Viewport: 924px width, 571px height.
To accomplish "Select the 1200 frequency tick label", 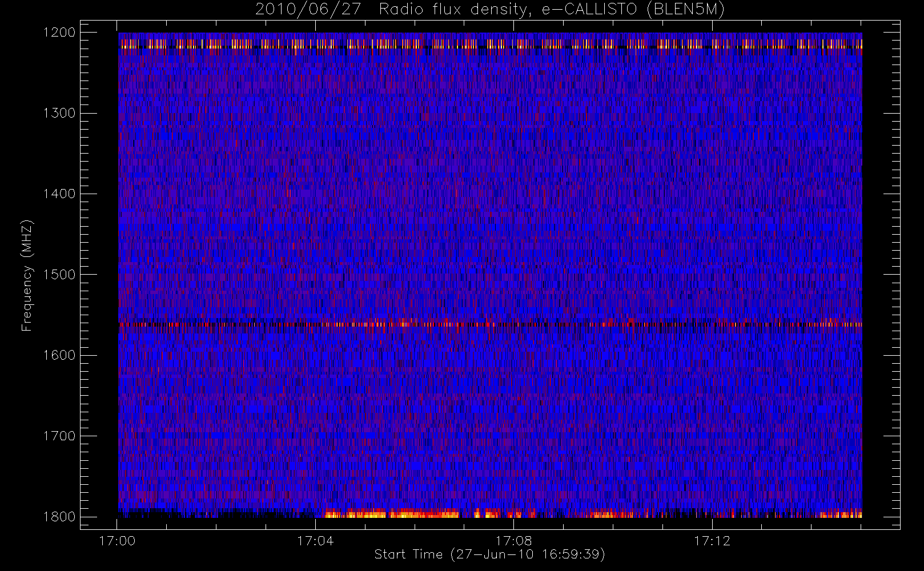I will click(x=59, y=33).
